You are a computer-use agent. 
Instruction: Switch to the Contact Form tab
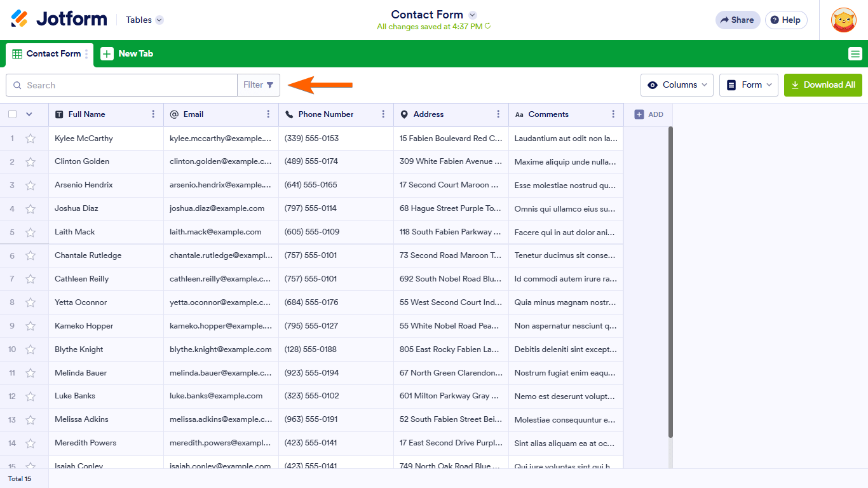click(x=50, y=54)
